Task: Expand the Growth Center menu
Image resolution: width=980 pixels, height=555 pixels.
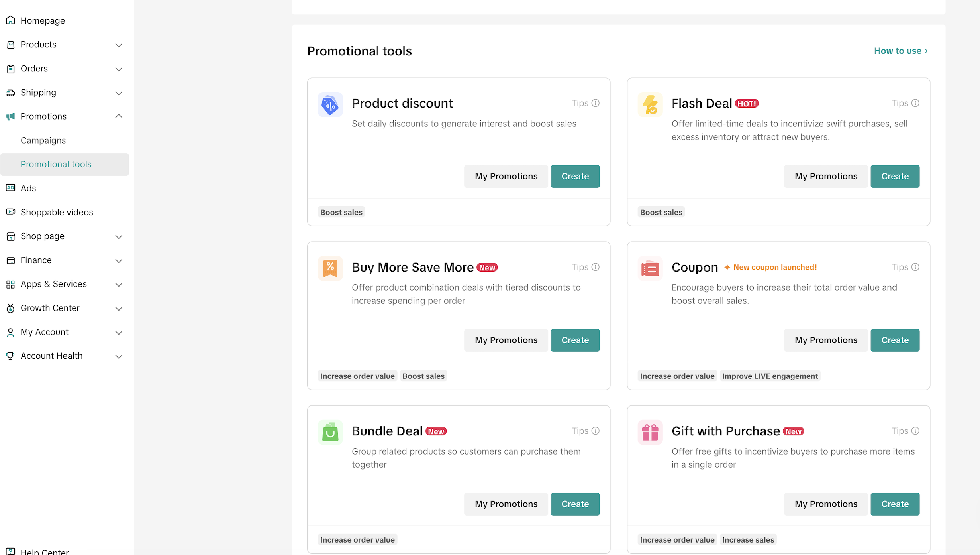Action: (x=118, y=308)
